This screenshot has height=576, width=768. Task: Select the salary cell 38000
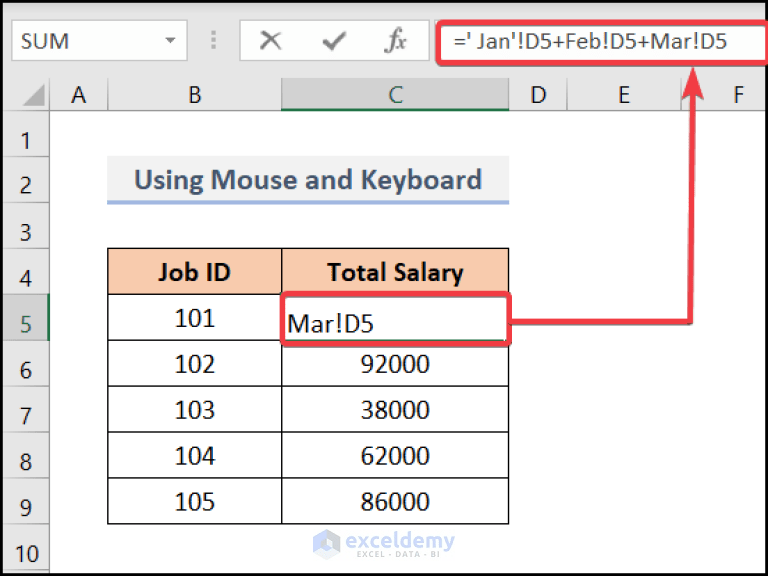tap(395, 409)
